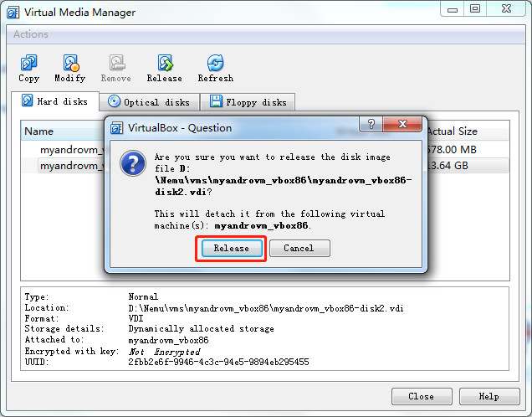Click the UUID value text
The width and height of the screenshot is (532, 417).
pos(218,362)
